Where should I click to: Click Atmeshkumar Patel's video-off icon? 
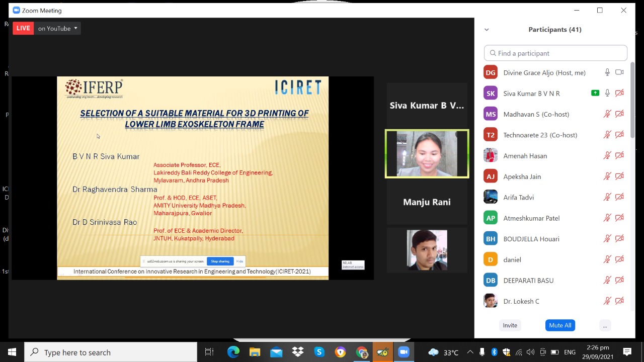tap(619, 218)
